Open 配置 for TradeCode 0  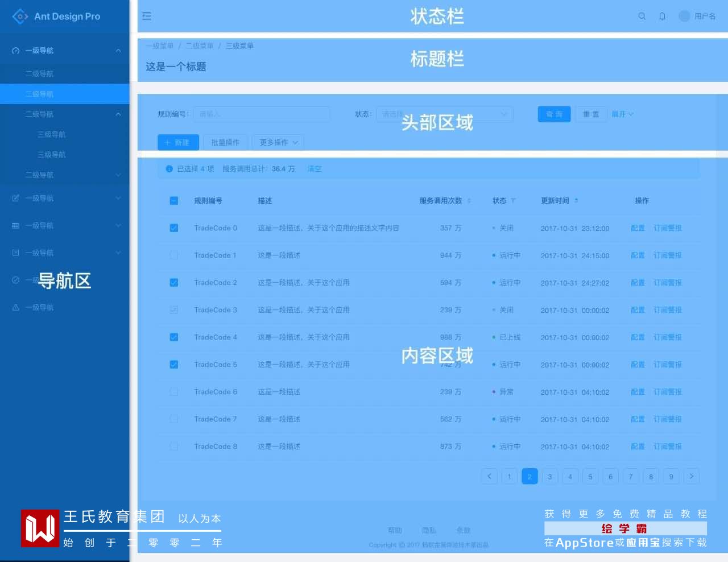638,228
